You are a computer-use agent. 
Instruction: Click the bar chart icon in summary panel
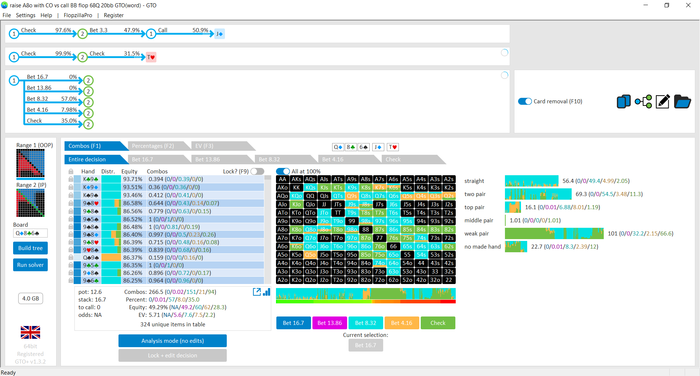[267, 292]
